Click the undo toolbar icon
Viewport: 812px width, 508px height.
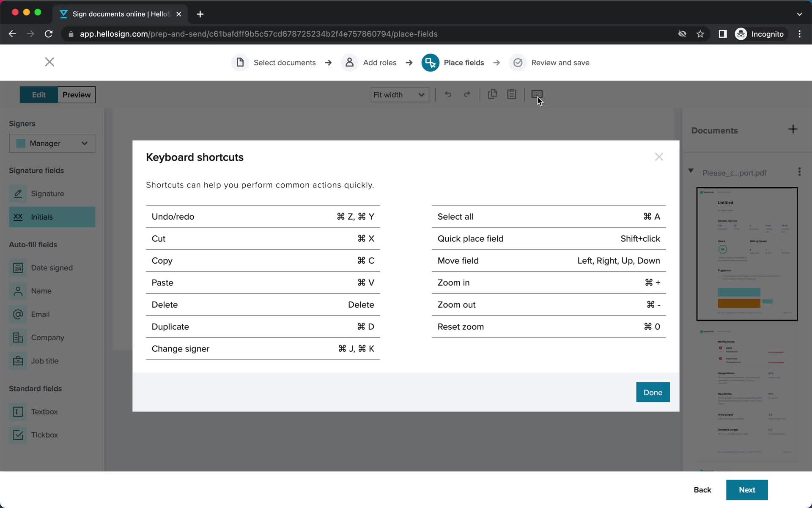(x=448, y=94)
